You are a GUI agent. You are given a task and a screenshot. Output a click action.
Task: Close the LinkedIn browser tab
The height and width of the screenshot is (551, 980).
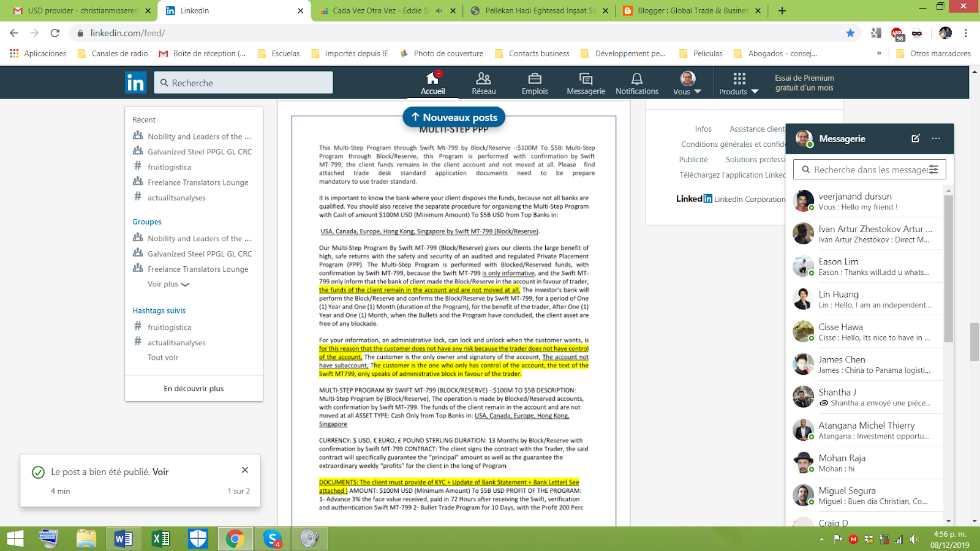coord(300,10)
